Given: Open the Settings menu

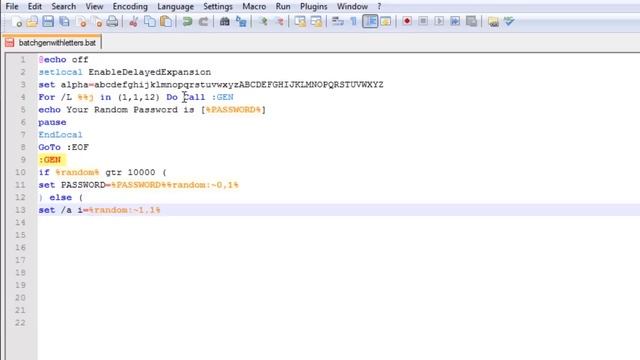Looking at the screenshot, I should point(218,7).
